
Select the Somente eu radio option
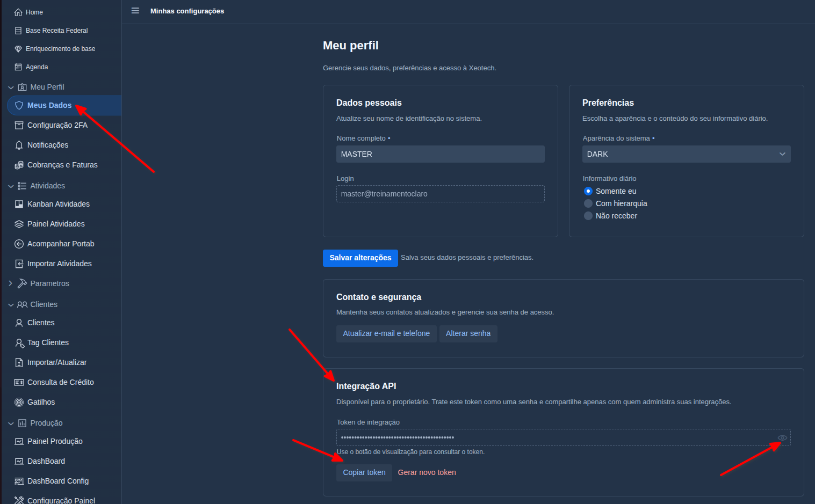(x=588, y=191)
